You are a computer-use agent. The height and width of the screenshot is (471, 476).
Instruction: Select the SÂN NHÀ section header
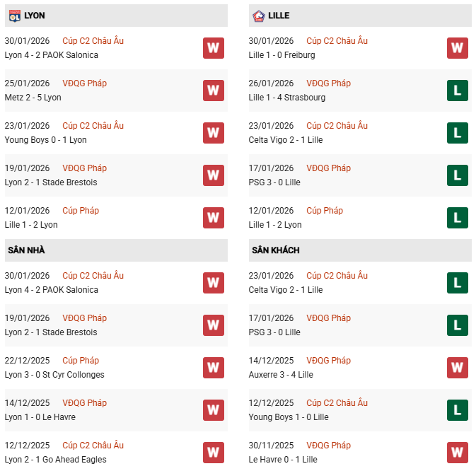point(27,250)
